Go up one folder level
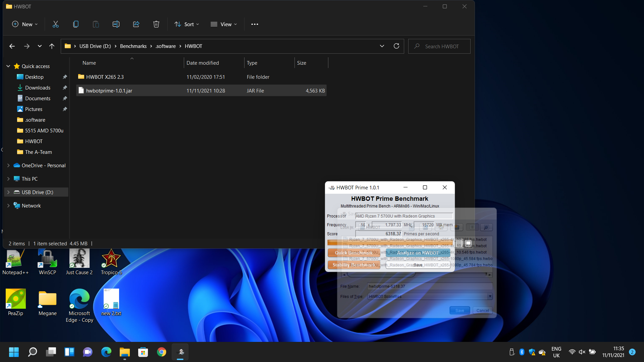The height and width of the screenshot is (362, 644). pyautogui.click(x=52, y=46)
